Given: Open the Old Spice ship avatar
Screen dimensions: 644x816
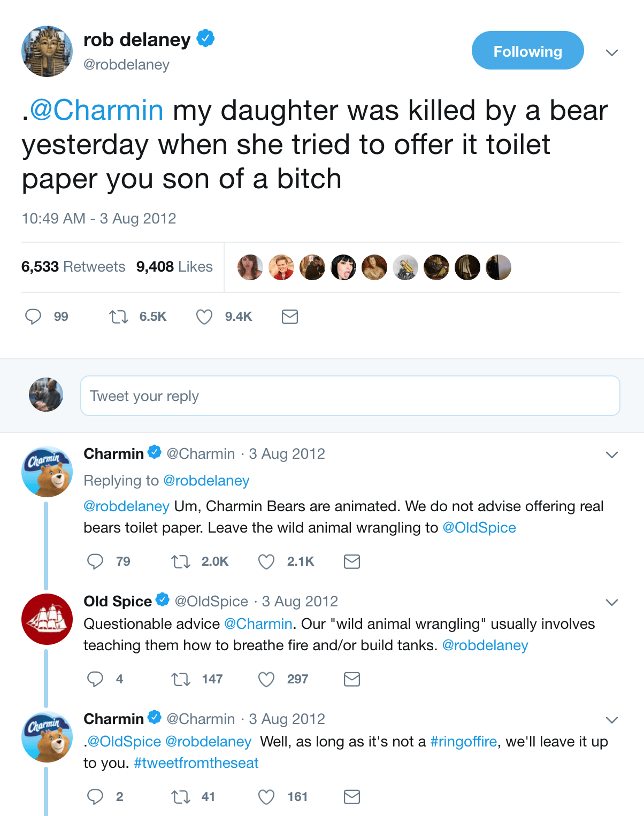Looking at the screenshot, I should (x=47, y=619).
